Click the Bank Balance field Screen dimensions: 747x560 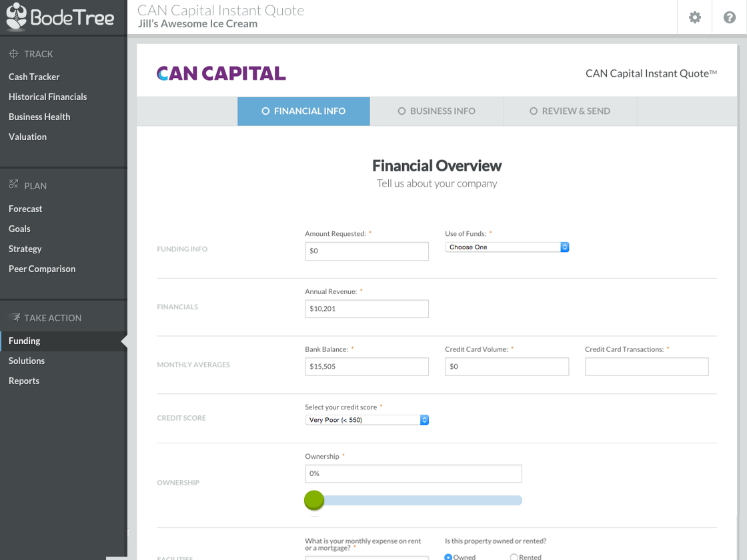pos(367,367)
